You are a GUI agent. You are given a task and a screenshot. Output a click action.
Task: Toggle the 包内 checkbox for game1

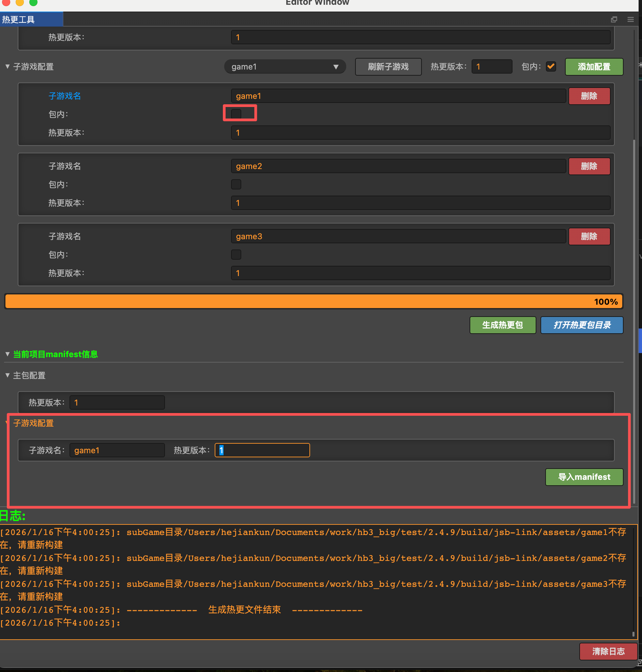pyautogui.click(x=236, y=113)
